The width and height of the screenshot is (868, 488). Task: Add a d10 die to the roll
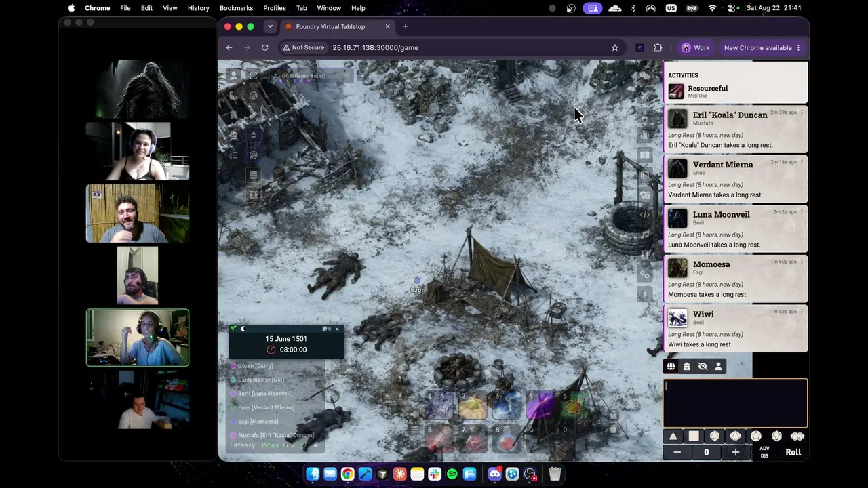point(735,436)
